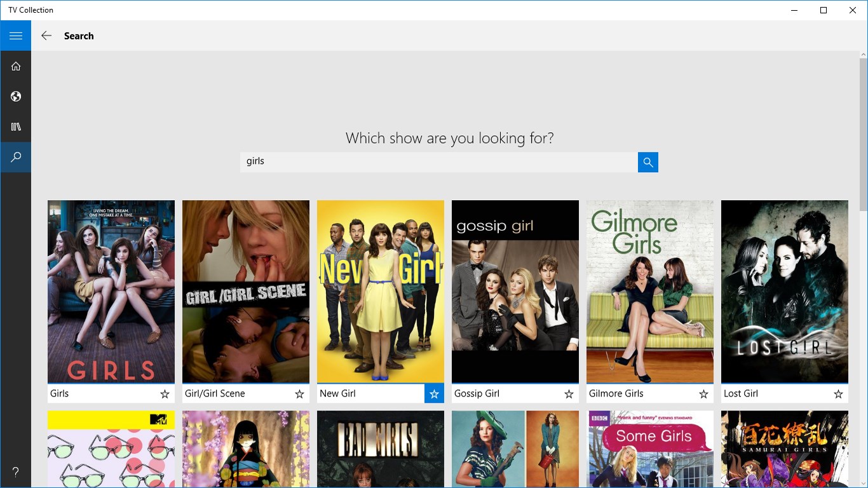Viewport: 868px width, 488px height.
Task: Click the 'Girls' title label
Action: [60, 393]
